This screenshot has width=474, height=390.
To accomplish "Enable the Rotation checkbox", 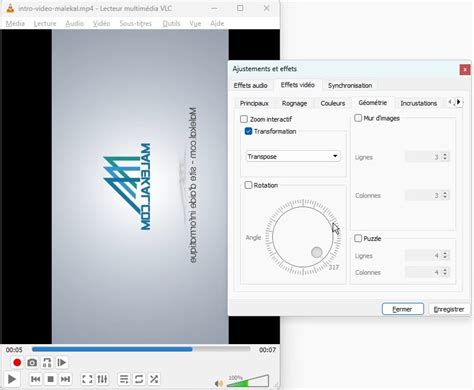I will [248, 185].
